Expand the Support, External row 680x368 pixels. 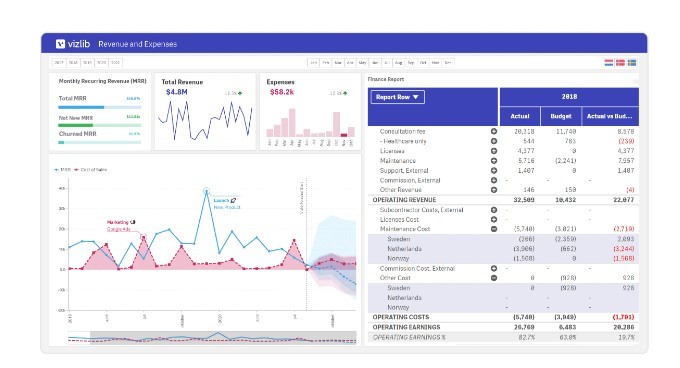[x=494, y=170]
